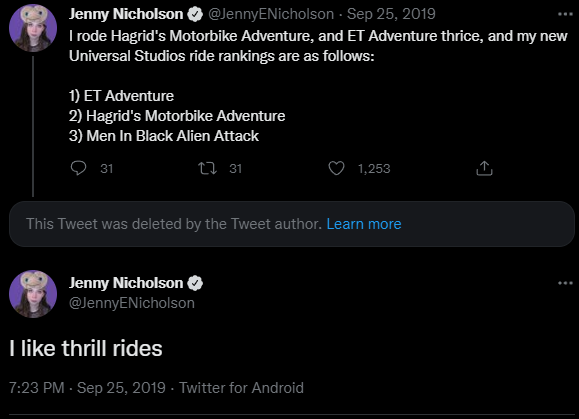Click the 1,253 likes count
The width and height of the screenshot is (579, 419).
pyautogui.click(x=374, y=169)
